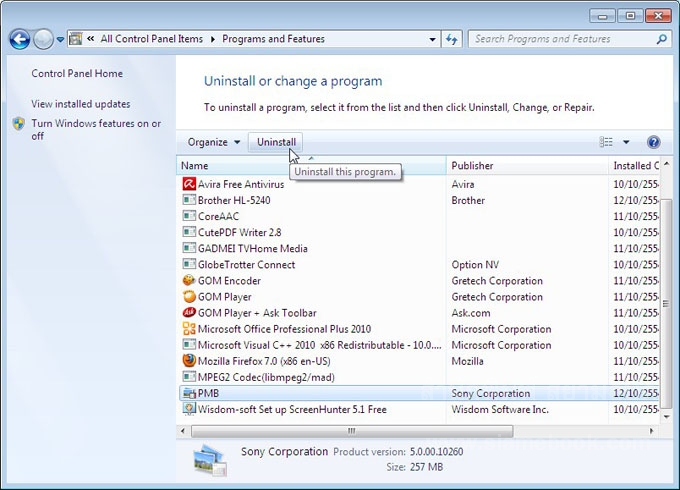Sort by the Name column header
This screenshot has width=680, height=490.
[x=311, y=166]
